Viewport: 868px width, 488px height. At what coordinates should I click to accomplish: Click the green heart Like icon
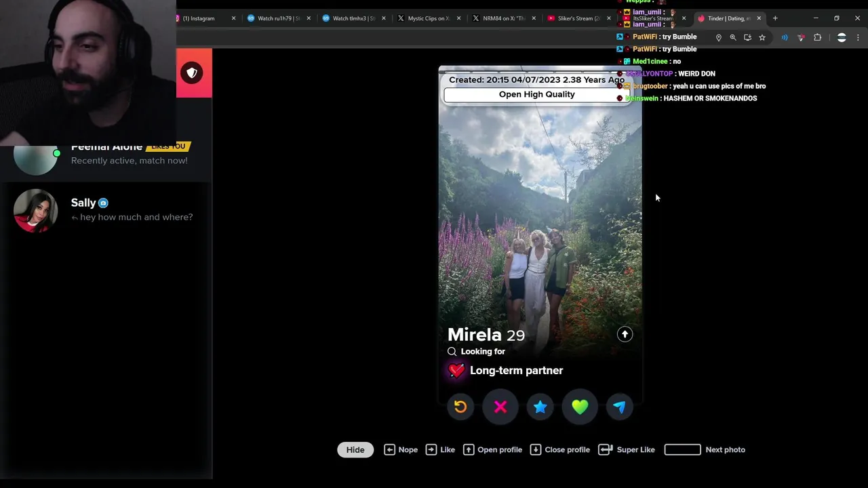pos(580,407)
